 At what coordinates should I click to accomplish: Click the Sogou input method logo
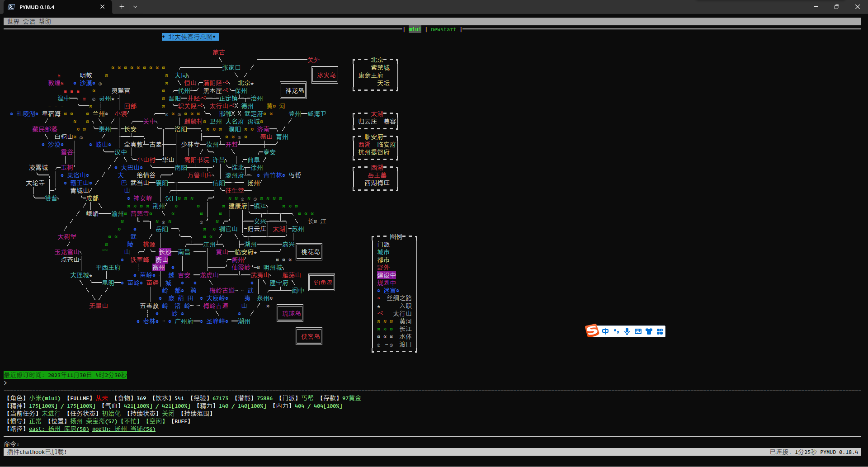click(x=592, y=331)
